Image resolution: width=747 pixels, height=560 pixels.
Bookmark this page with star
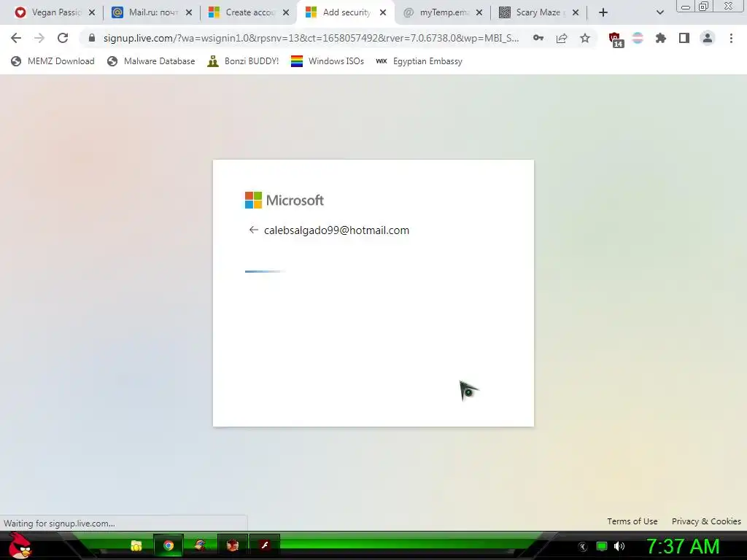point(585,38)
